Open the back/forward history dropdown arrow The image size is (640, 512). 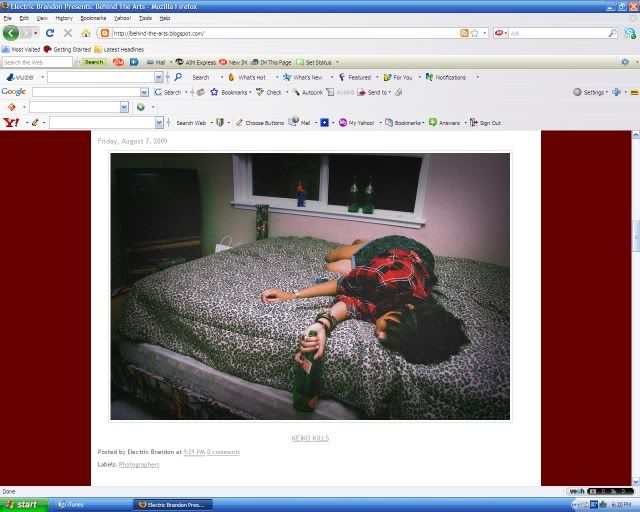(36, 33)
